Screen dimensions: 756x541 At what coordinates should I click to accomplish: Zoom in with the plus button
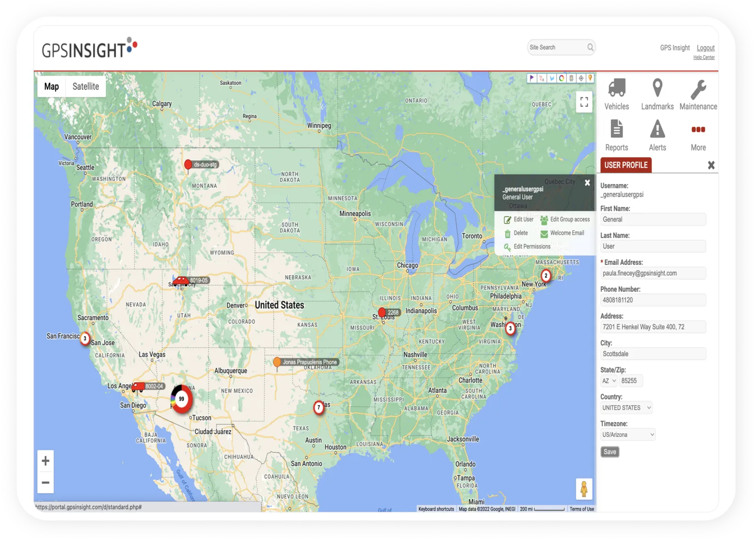click(45, 461)
